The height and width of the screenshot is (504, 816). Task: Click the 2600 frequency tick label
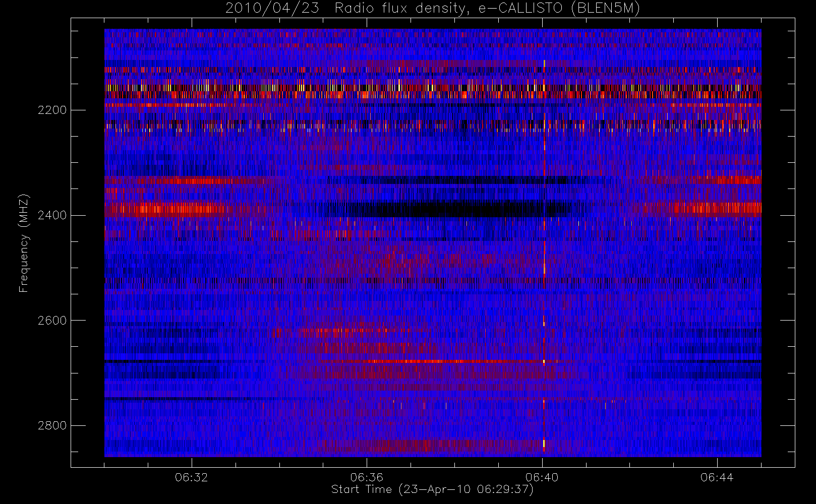[x=52, y=321]
